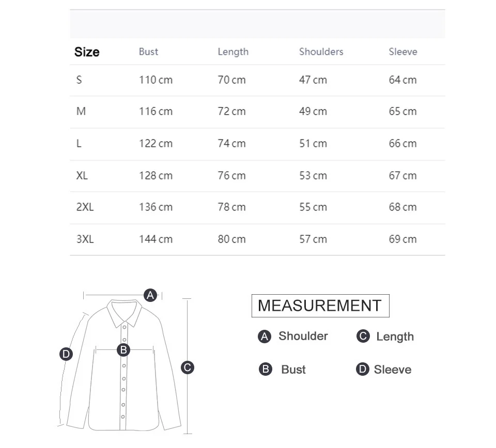The width and height of the screenshot is (496, 448).
Task: Click the C icon next to Length legend
Action: point(363,336)
